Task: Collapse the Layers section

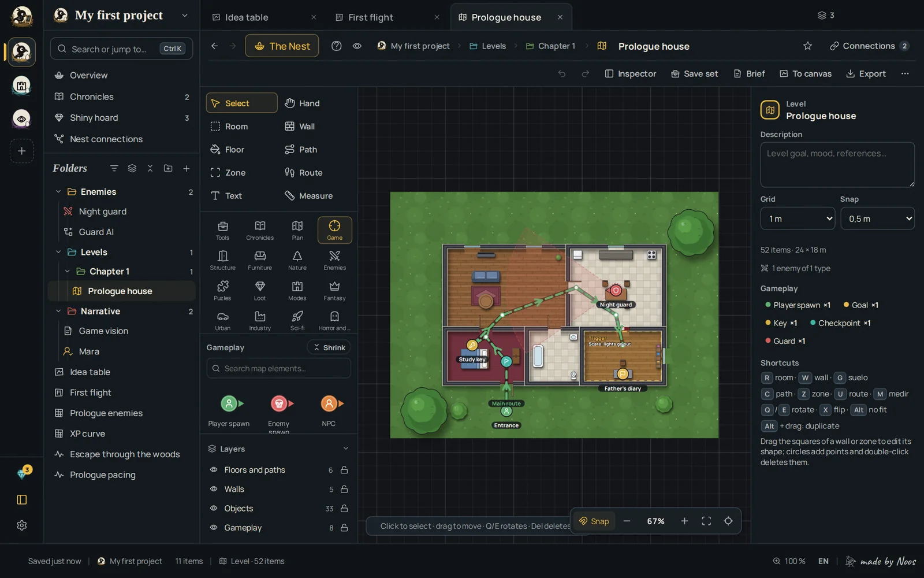Action: click(x=346, y=449)
